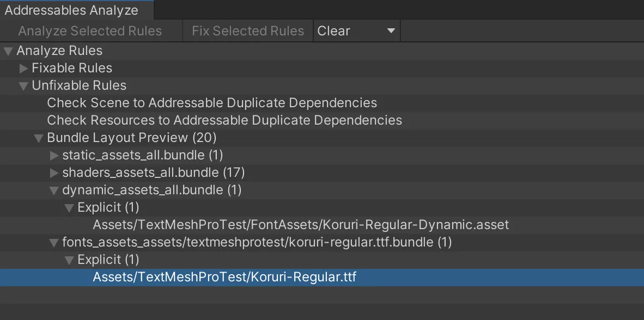Collapse dynamic_assets_all.bundle
Viewport: 644px width, 320px height.
(54, 190)
